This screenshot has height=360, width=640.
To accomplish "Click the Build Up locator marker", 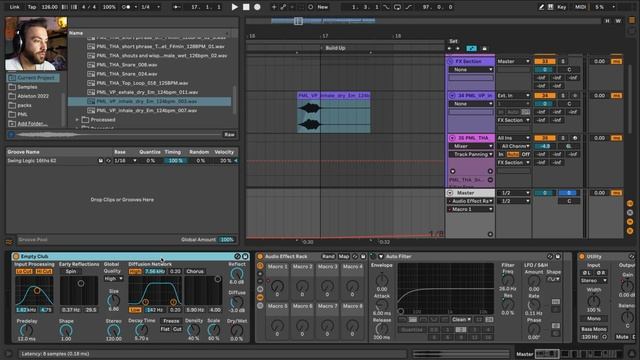I will 335,48.
